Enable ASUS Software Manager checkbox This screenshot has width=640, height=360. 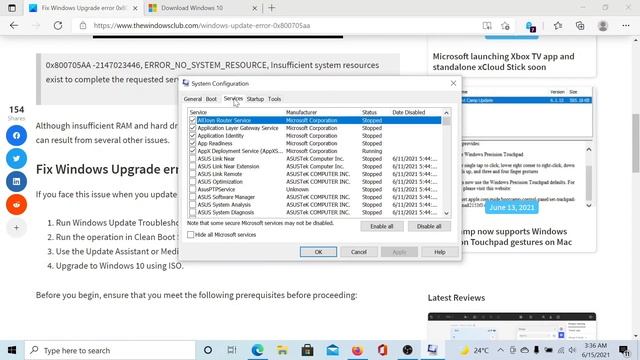click(193, 197)
